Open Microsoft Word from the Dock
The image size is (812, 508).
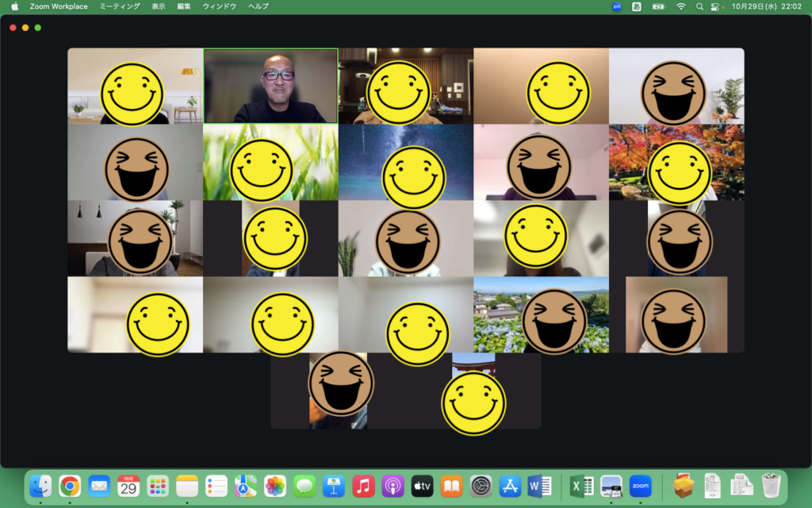point(539,486)
